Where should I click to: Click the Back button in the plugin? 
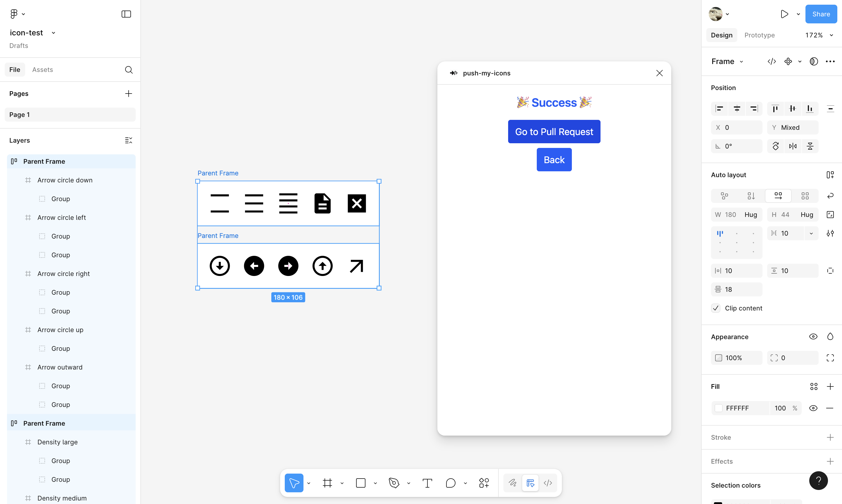[554, 160]
